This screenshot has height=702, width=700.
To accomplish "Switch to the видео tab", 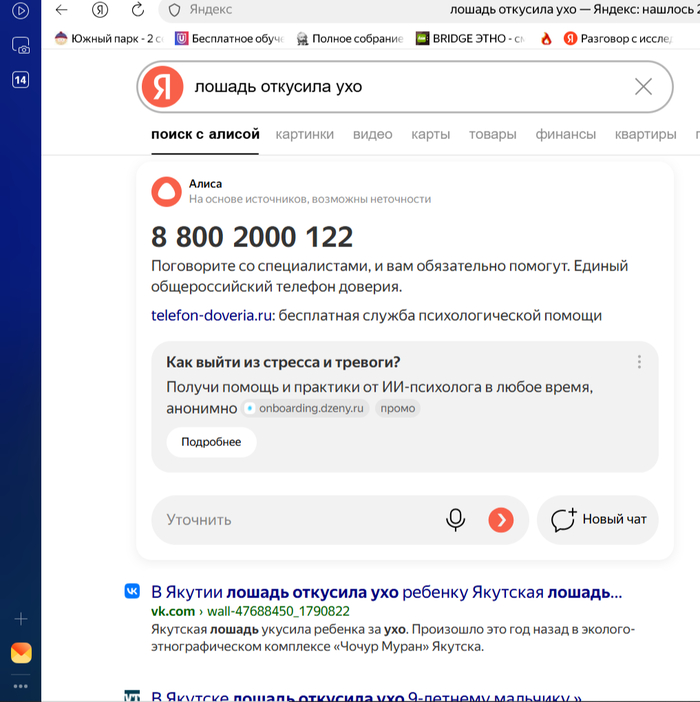I will pos(372,134).
